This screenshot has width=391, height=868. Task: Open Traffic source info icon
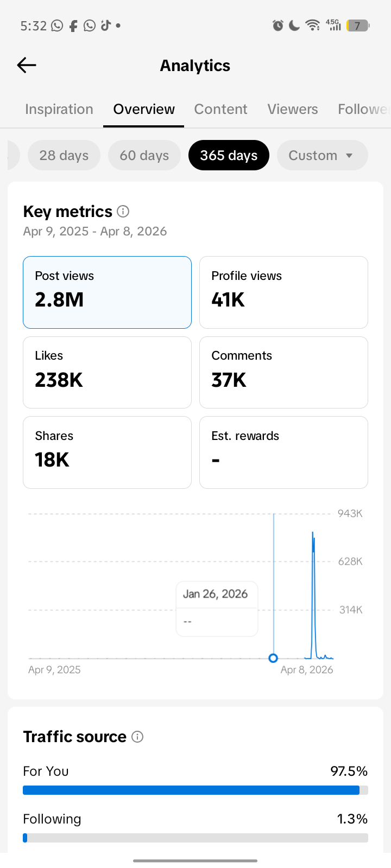point(137,737)
